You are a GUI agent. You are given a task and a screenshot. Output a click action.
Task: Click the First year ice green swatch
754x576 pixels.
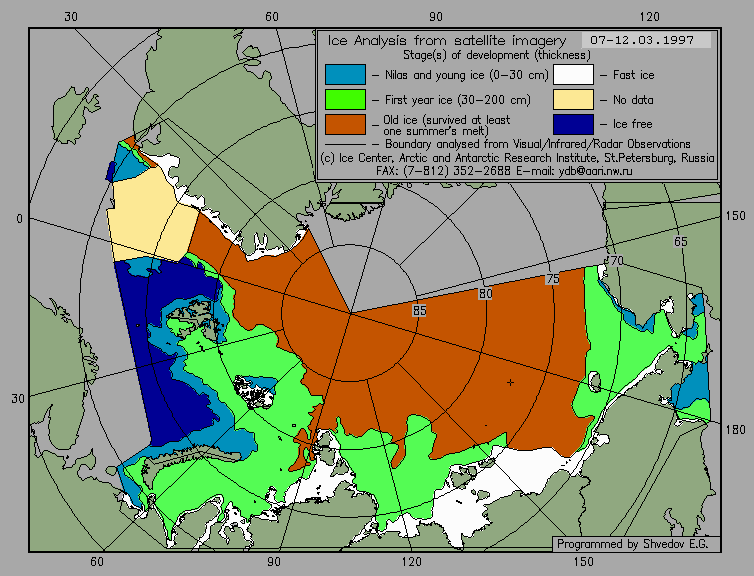point(345,100)
